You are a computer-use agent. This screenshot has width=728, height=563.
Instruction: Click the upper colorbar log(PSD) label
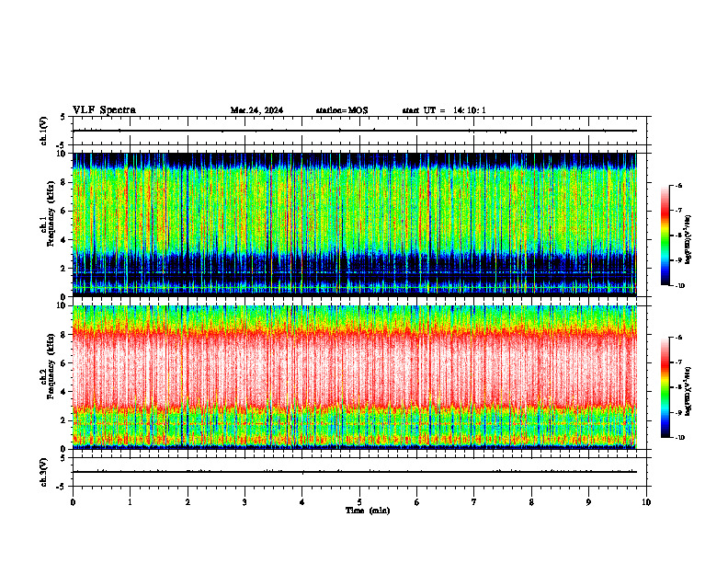(x=688, y=239)
